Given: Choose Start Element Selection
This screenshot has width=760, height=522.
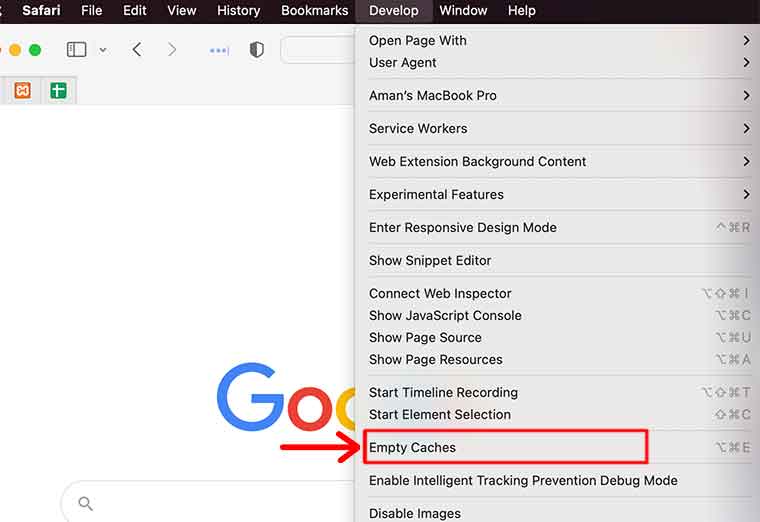Looking at the screenshot, I should 559,415.
